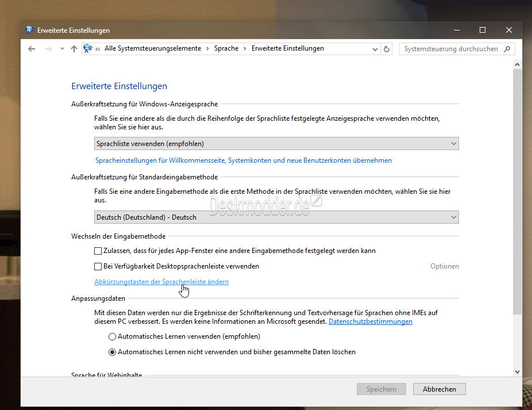Click the window title bar icon
Screen dimensions: 532x410
[x=29, y=30]
